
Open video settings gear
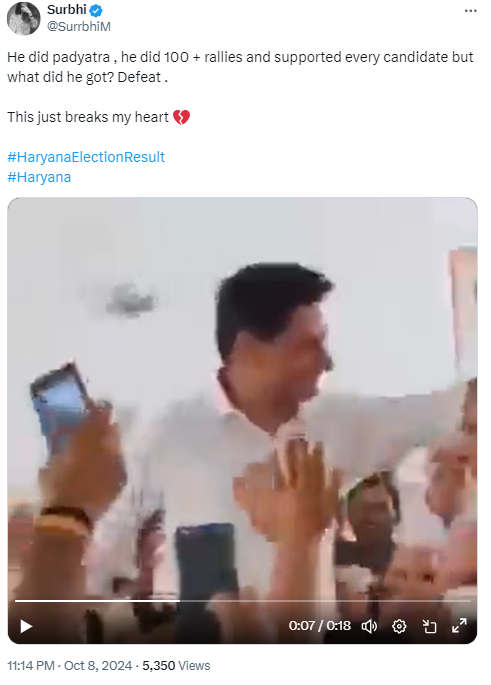tap(399, 626)
